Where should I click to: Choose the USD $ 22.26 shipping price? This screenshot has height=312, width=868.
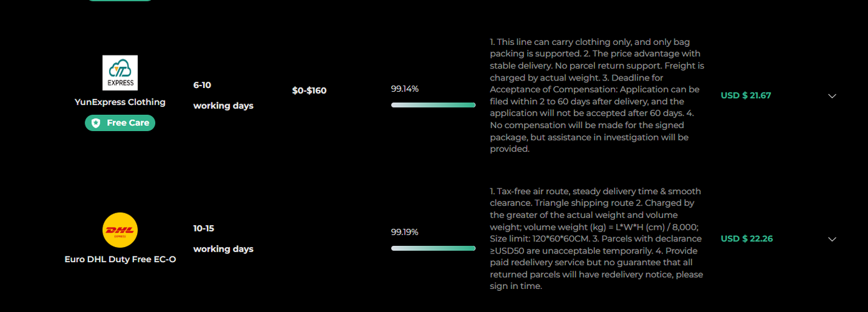click(x=746, y=238)
